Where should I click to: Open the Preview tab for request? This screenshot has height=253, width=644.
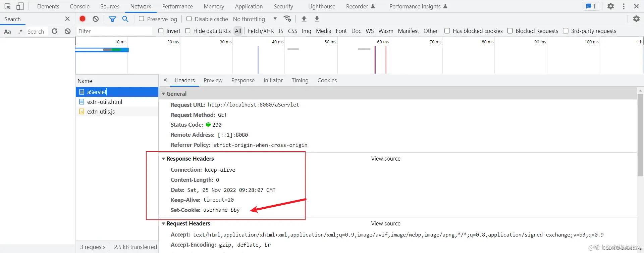coord(213,80)
